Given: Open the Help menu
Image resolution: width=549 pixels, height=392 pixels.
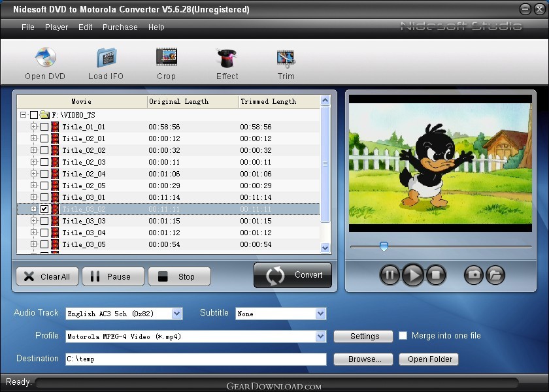Looking at the screenshot, I should click(x=156, y=27).
